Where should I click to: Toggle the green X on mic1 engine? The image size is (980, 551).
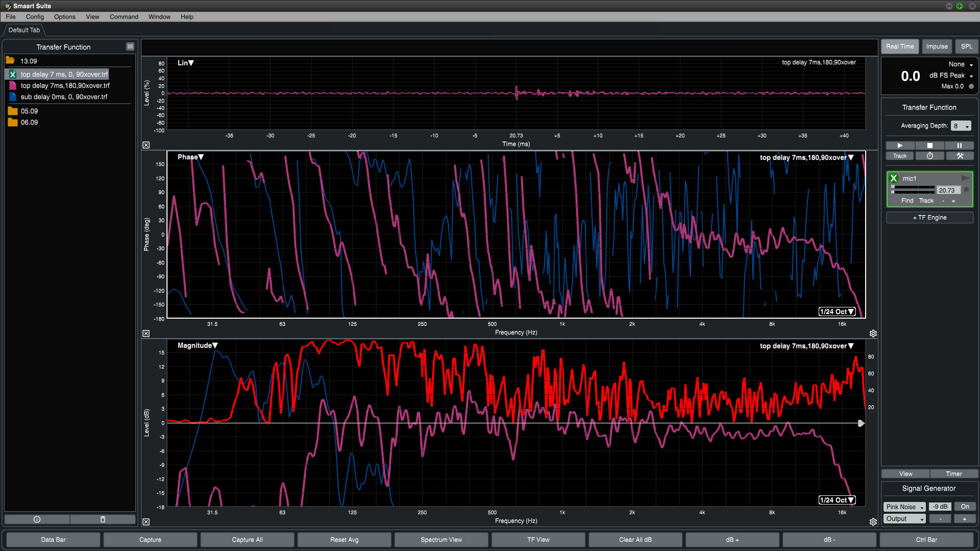click(x=894, y=178)
